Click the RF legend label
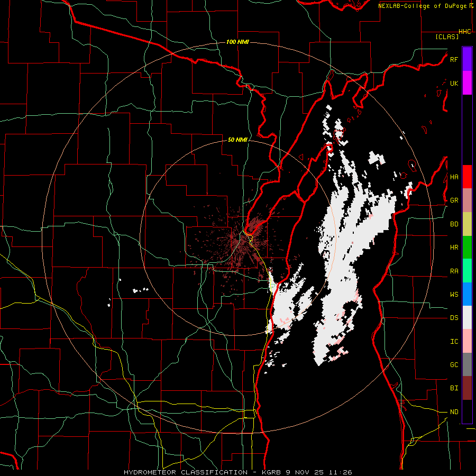 454,60
